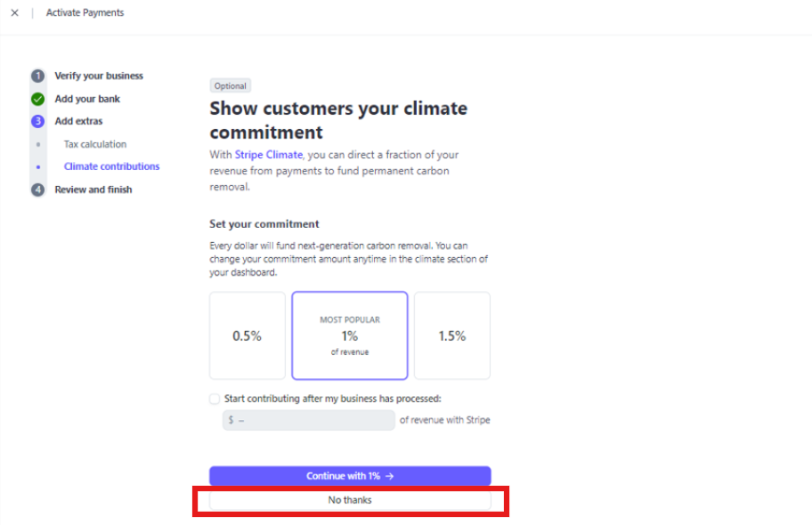Choose the 1.5% commitment option

pos(452,335)
